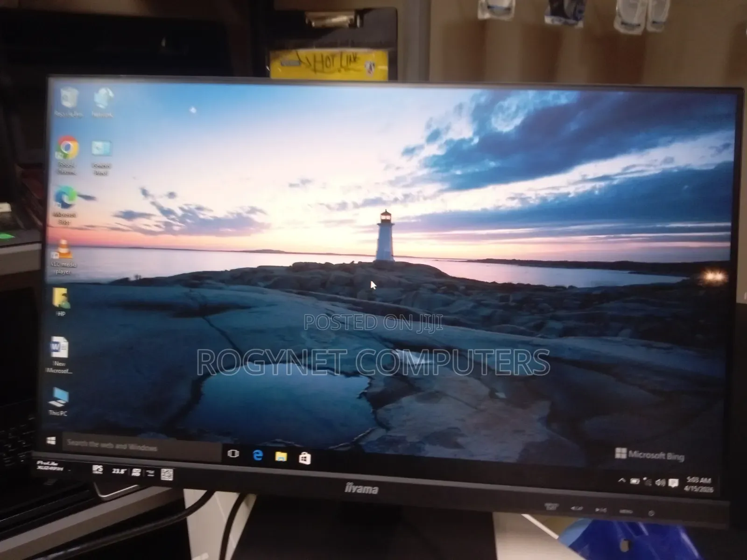Select the New Microsoft Word document icon
The height and width of the screenshot is (560, 747).
pos(59,355)
